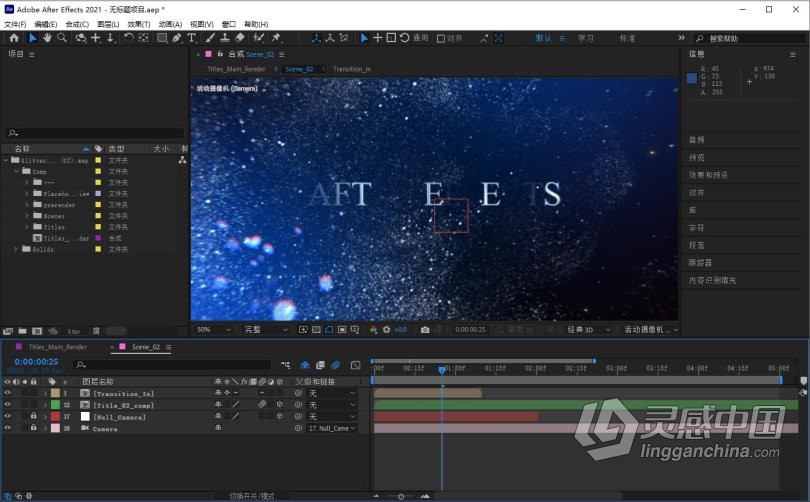Open the Classic 3D renderer dropdown
The width and height of the screenshot is (810, 502).
pos(588,330)
